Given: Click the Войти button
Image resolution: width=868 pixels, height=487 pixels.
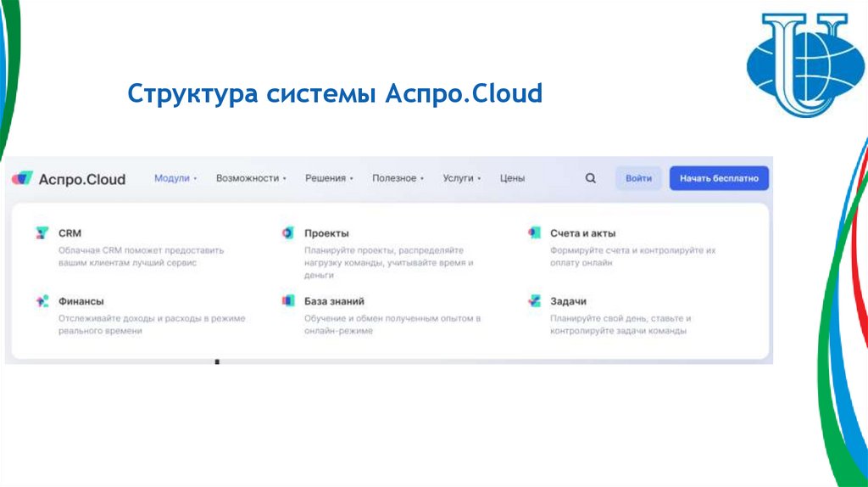Looking at the screenshot, I should coord(638,178).
